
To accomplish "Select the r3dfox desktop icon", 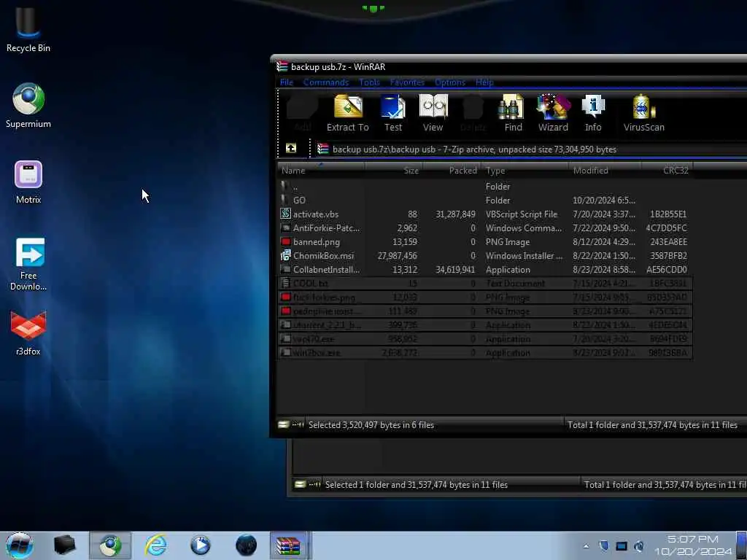I will pyautogui.click(x=28, y=333).
